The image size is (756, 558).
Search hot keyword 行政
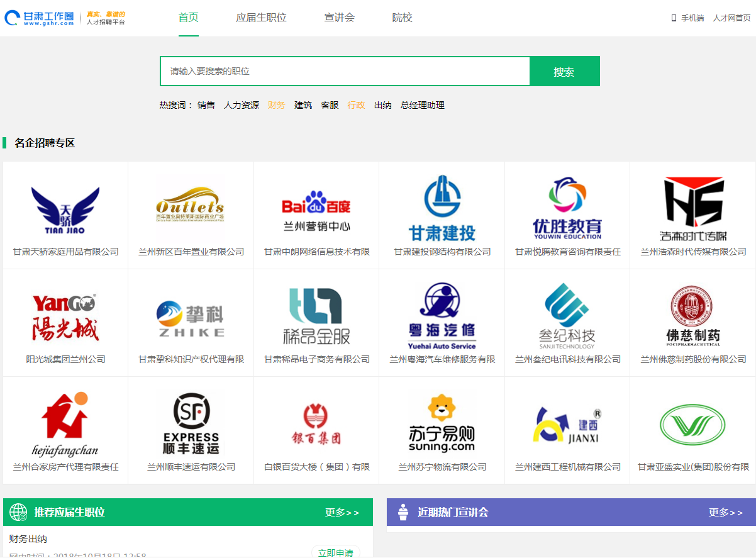pos(357,105)
